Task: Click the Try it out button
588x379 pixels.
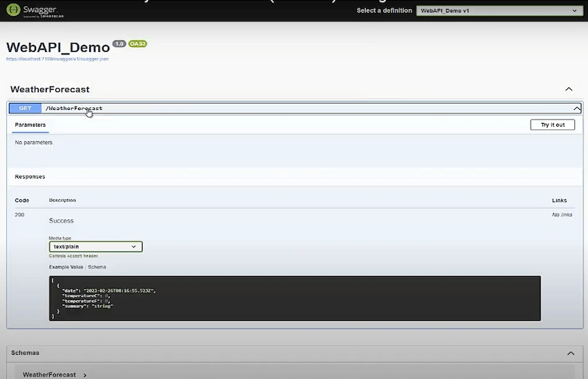Action: [553, 124]
